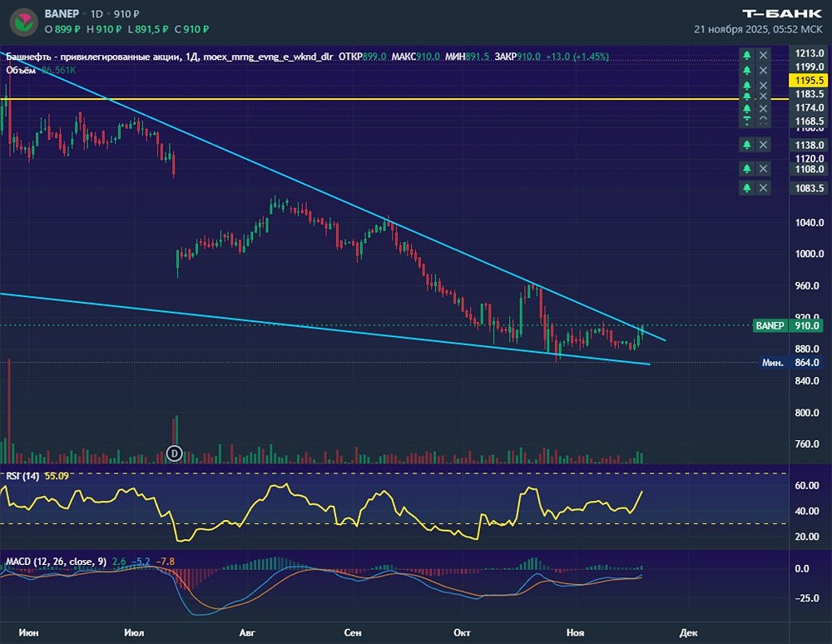Viewport: 832px width, 644px height.
Task: Click the alert bell at 1213.0
Action: tap(746, 55)
